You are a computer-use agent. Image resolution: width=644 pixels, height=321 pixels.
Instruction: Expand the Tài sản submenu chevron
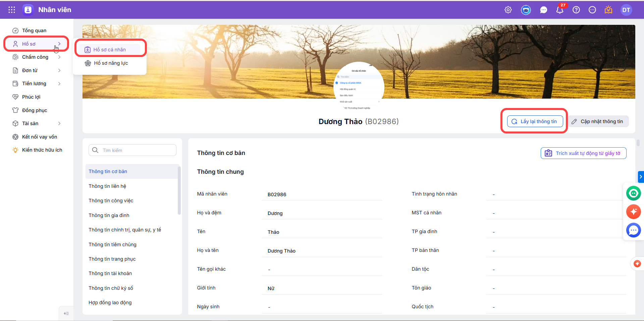pyautogui.click(x=59, y=123)
